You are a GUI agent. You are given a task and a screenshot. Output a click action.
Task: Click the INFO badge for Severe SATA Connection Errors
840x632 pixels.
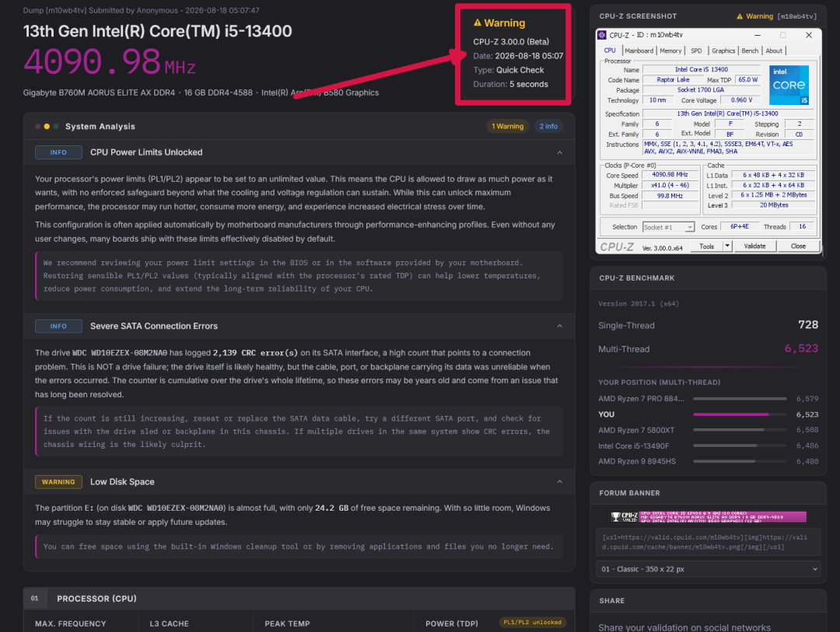(58, 326)
